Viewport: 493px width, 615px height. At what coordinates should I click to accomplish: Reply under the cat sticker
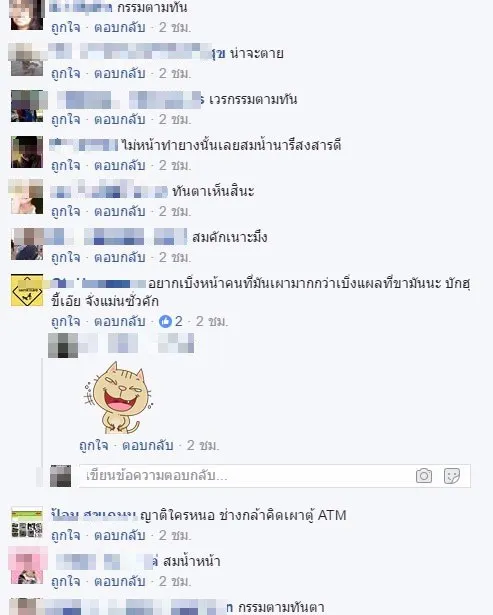click(x=147, y=446)
